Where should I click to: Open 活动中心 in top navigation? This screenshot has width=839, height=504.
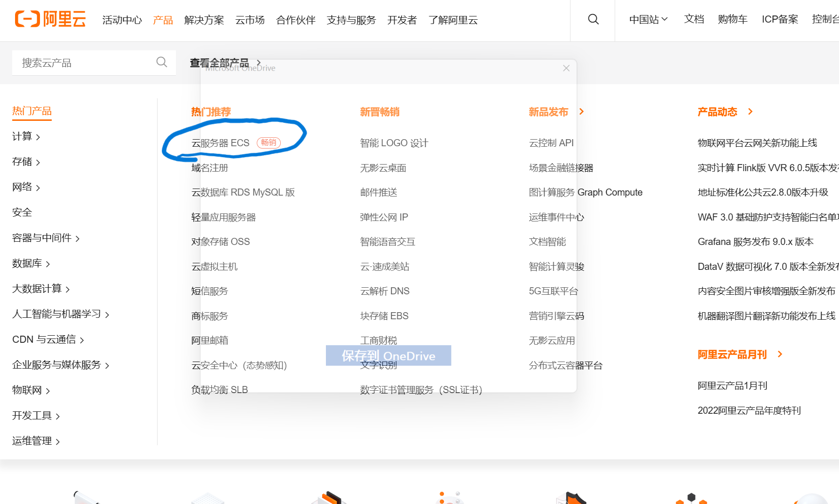(122, 20)
